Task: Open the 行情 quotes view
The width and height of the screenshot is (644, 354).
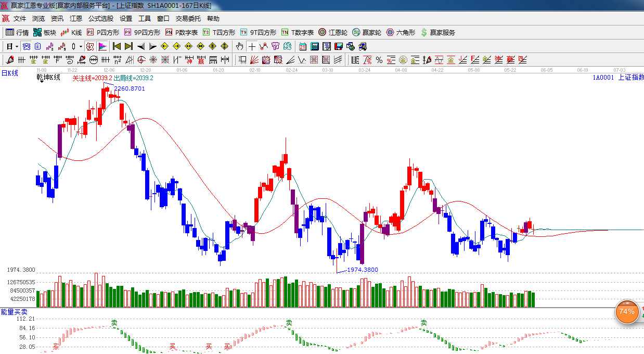Action: 17,32
